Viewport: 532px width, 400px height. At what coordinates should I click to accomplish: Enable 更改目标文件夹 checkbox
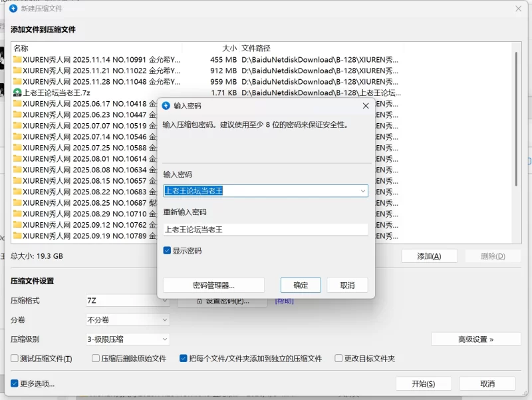point(338,358)
